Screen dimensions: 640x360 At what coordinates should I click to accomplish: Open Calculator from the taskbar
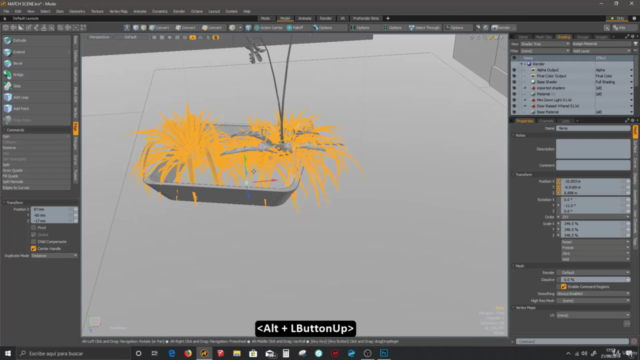pos(286,353)
